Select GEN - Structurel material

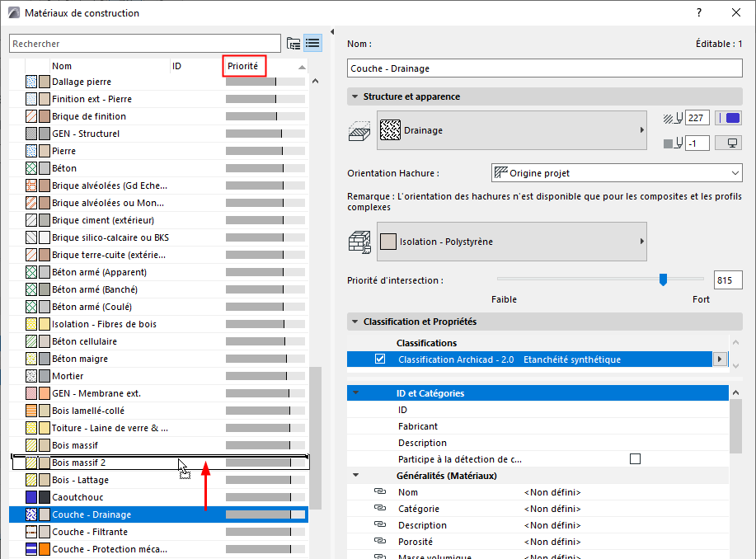click(x=158, y=134)
